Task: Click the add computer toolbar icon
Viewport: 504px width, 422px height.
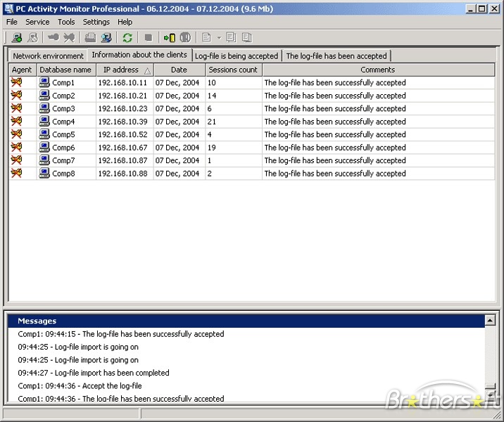Action: (x=17, y=37)
